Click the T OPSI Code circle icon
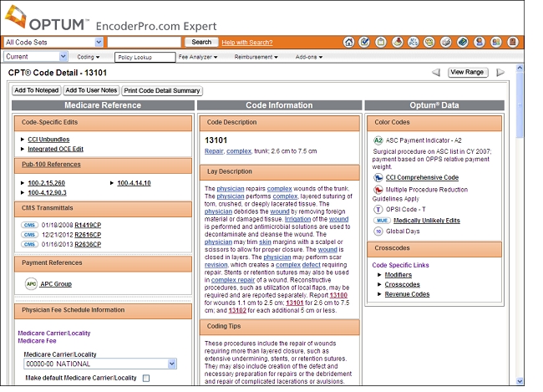This screenshot has width=543, height=392. (x=378, y=209)
